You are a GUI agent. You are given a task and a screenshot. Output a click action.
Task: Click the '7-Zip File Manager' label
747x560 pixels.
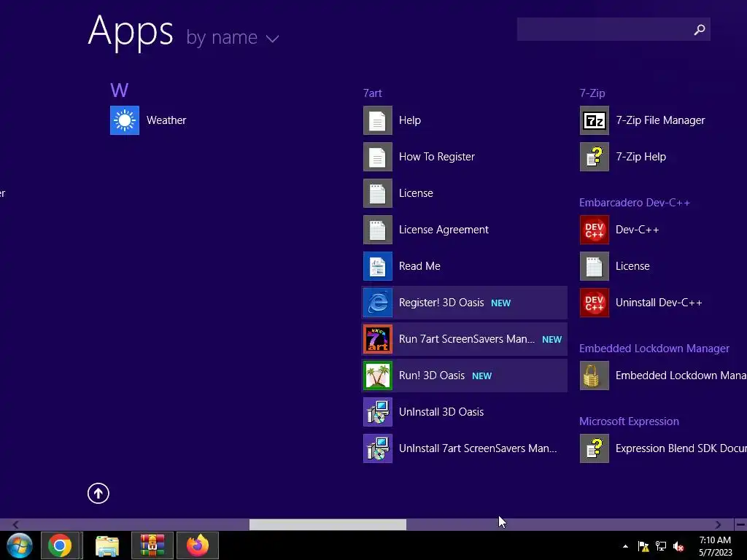tap(660, 120)
